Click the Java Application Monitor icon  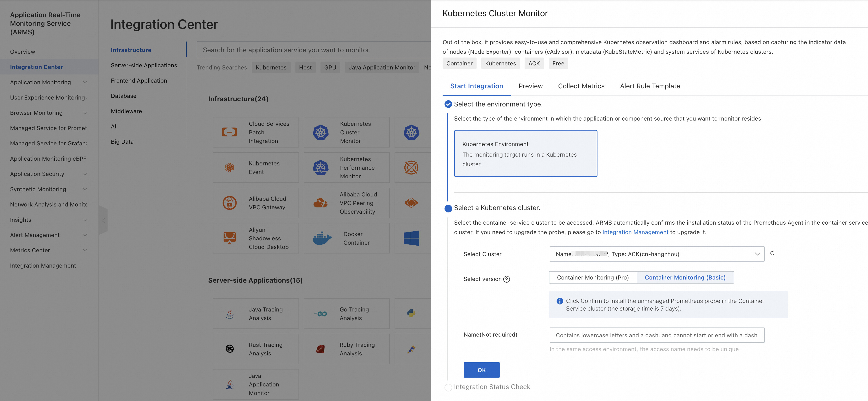(229, 384)
